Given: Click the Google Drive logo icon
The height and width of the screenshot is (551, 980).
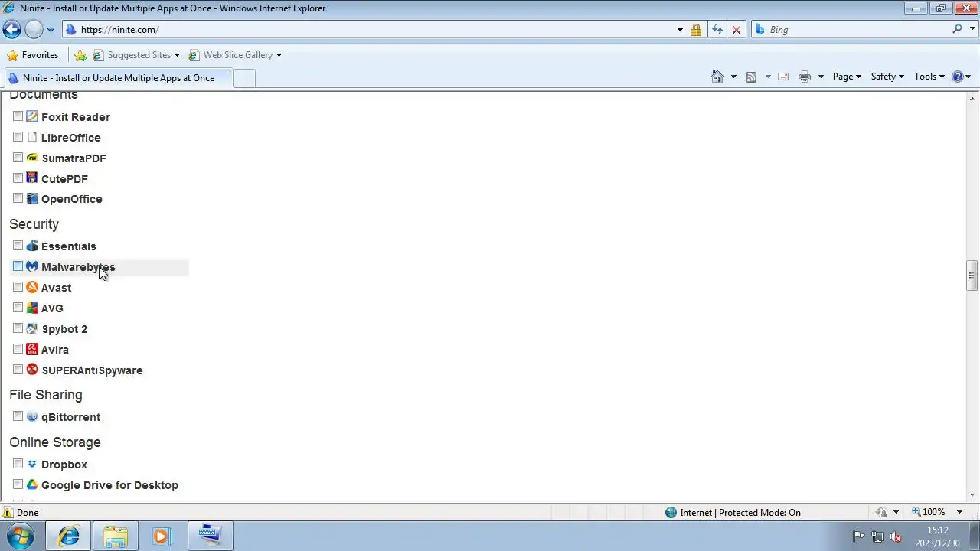Looking at the screenshot, I should pyautogui.click(x=31, y=484).
